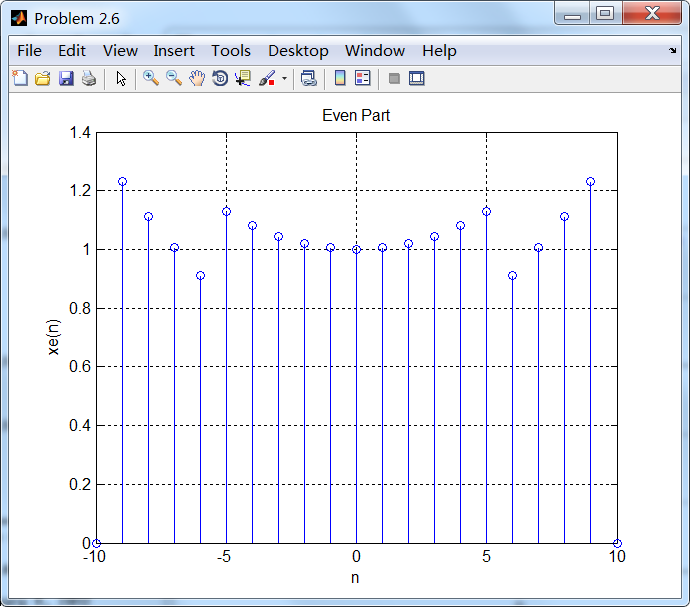
Task: Click the stem marker at n = 6
Action: (512, 276)
